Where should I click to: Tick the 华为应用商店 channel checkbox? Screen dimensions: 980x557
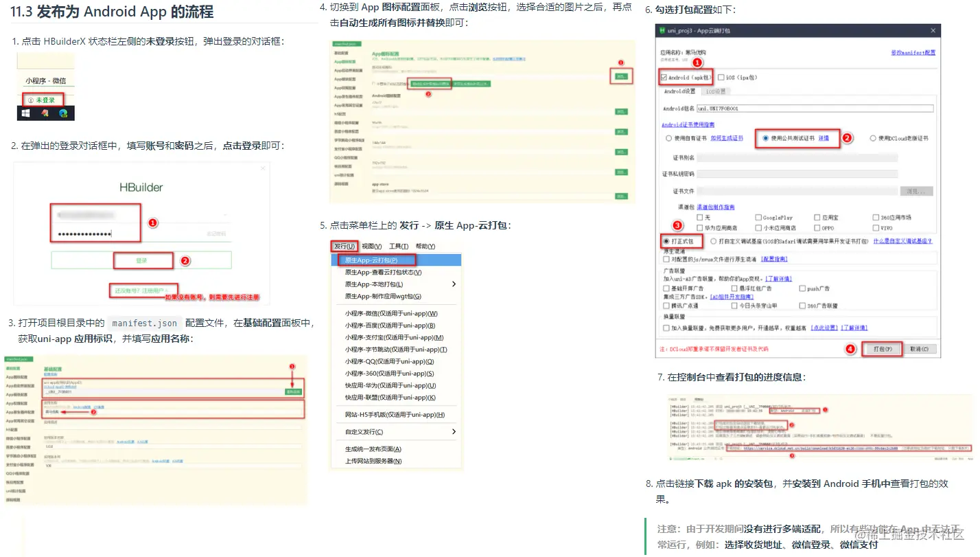coord(699,227)
